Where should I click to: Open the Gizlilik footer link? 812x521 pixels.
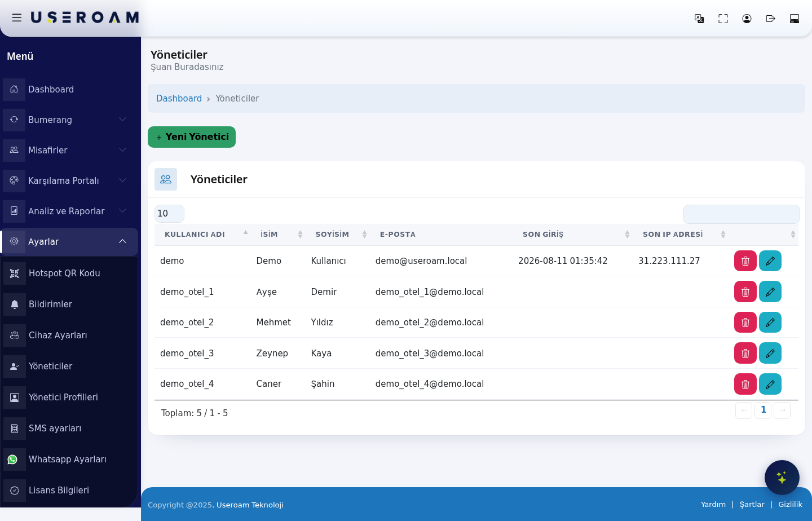[x=790, y=505]
